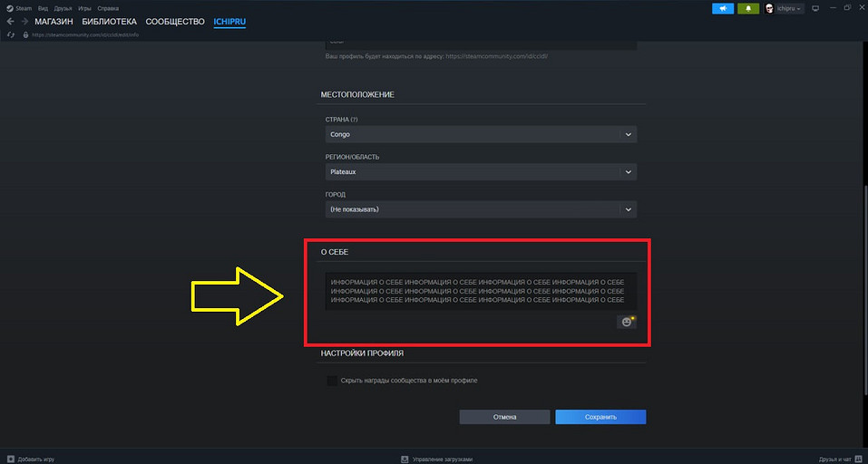The image size is (868, 464).
Task: Open the Страна dropdown showing Congo
Action: click(481, 134)
